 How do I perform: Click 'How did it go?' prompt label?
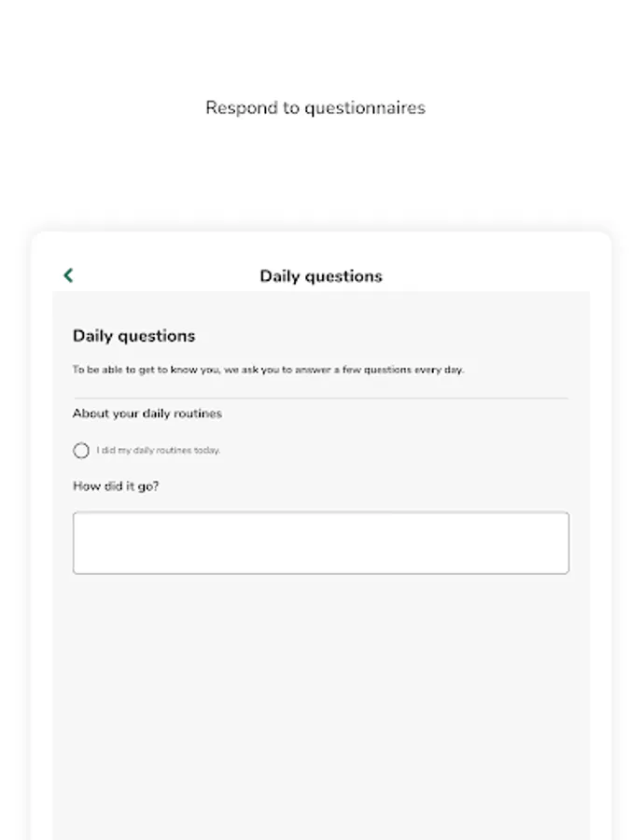click(x=117, y=486)
